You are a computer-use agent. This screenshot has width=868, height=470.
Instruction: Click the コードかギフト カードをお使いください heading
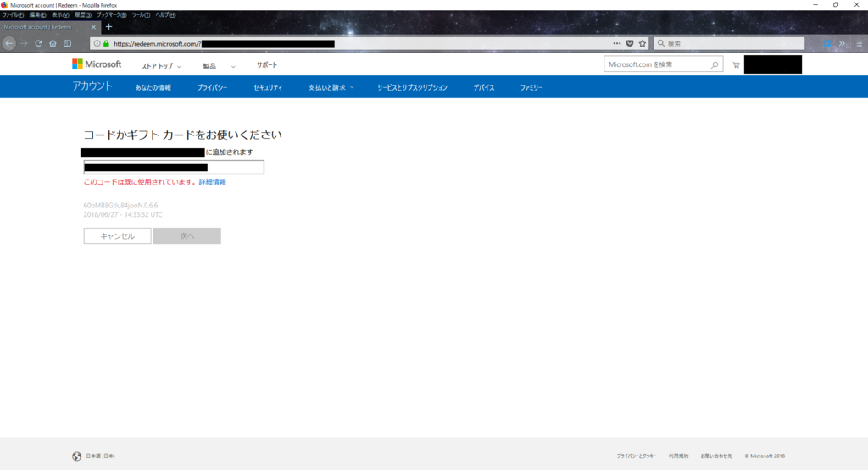click(x=183, y=135)
